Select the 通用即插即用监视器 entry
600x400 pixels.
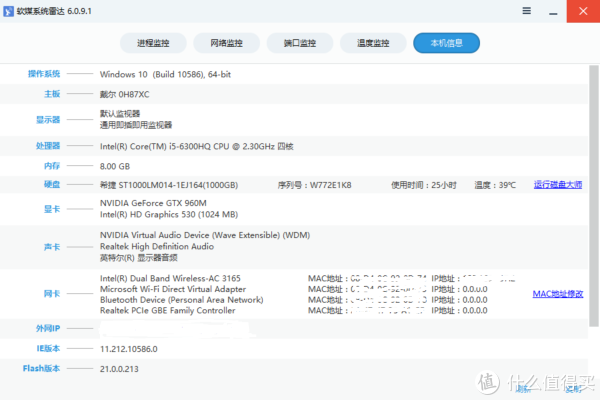click(136, 125)
